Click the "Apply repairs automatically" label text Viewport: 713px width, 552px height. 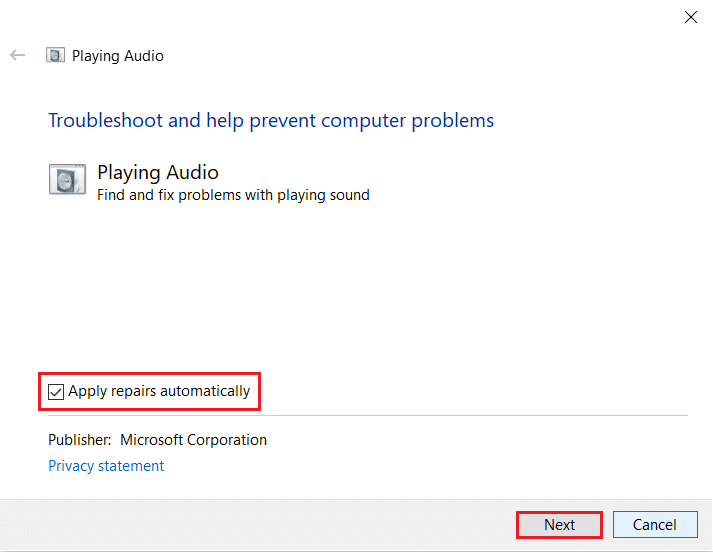pos(159,391)
